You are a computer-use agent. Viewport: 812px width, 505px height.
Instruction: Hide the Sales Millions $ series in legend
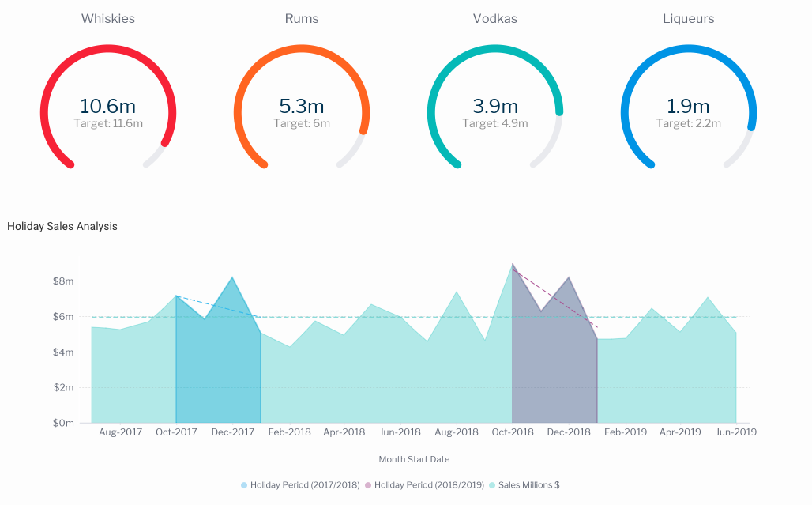[524, 485]
